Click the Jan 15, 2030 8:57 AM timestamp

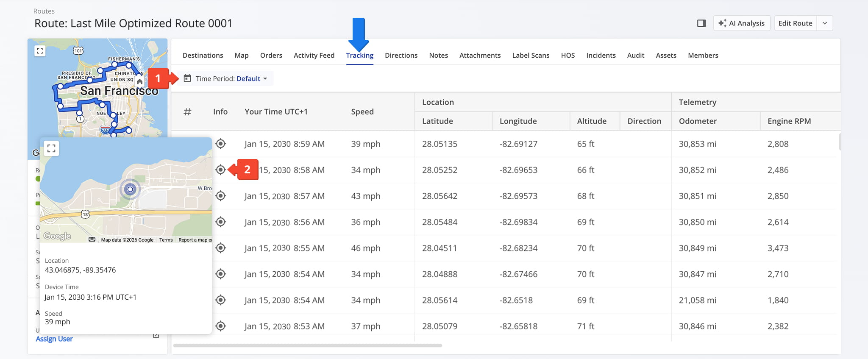[x=284, y=196]
